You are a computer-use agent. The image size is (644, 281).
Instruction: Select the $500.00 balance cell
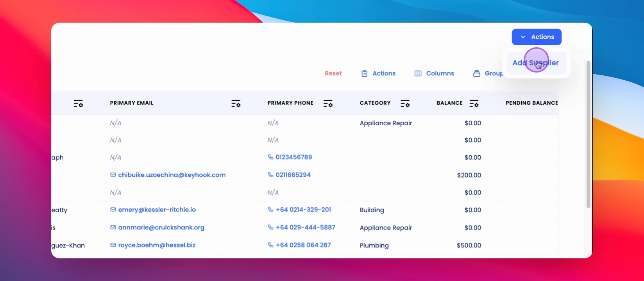coord(469,245)
